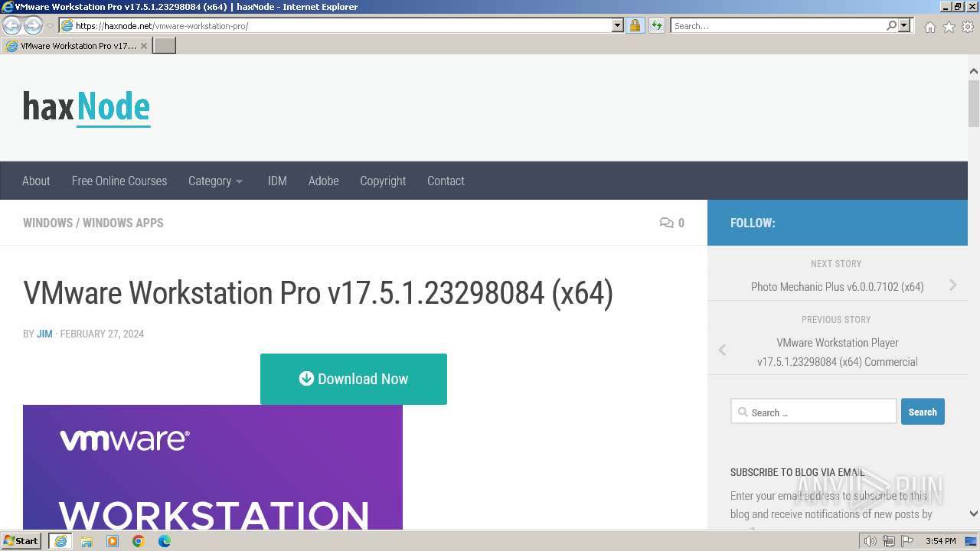Follow the WINDOWS APPS breadcrumb link

123,223
